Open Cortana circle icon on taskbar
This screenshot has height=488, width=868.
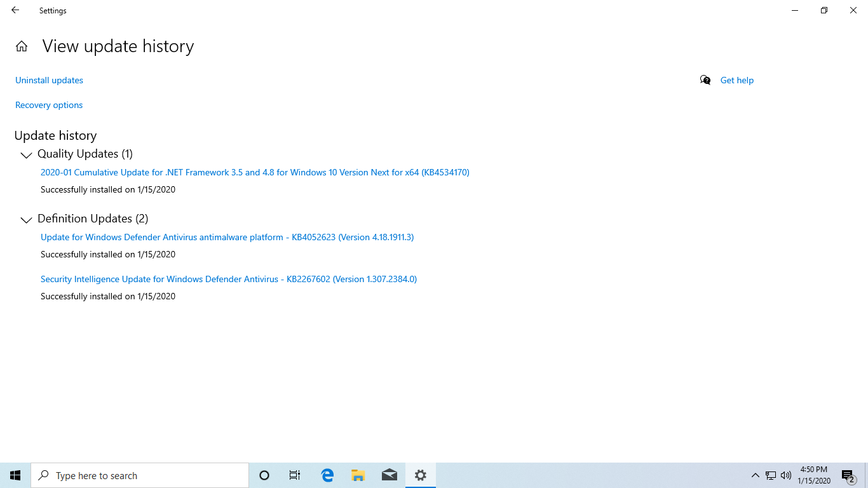click(264, 475)
